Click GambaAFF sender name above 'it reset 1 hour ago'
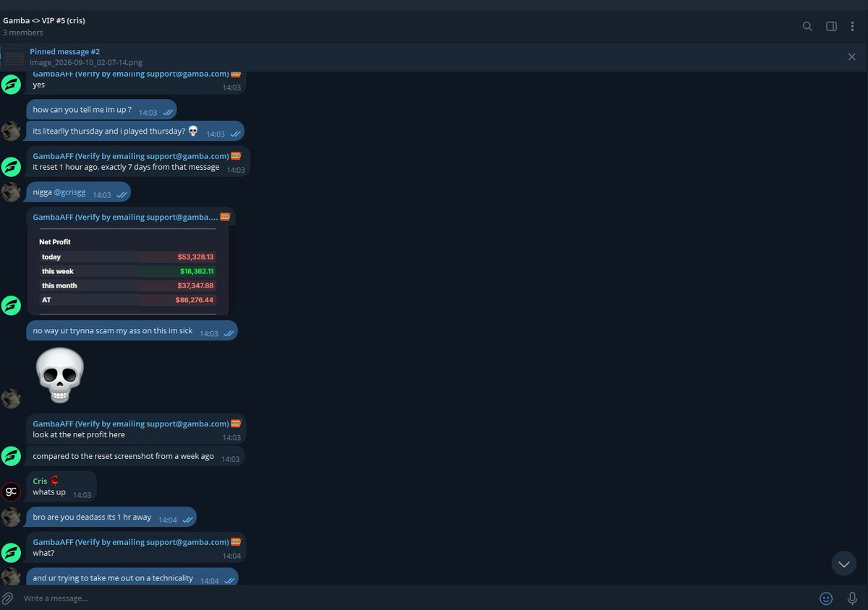 click(x=131, y=155)
